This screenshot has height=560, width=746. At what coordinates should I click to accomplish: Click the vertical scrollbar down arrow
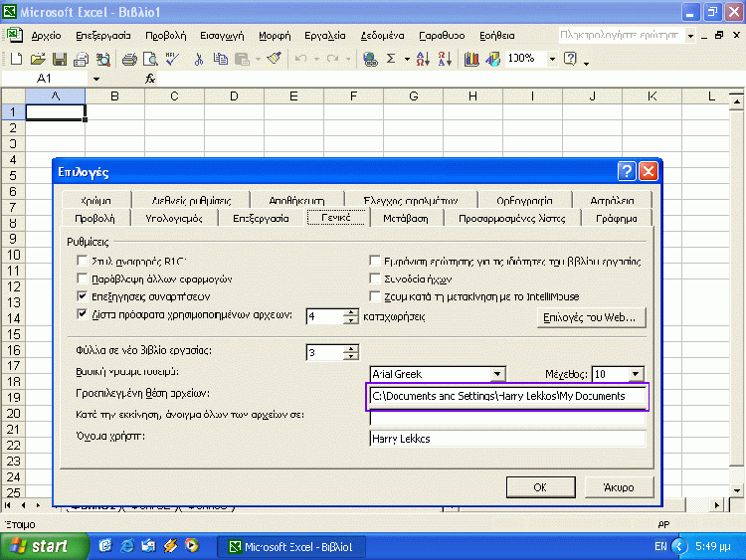coord(736,489)
